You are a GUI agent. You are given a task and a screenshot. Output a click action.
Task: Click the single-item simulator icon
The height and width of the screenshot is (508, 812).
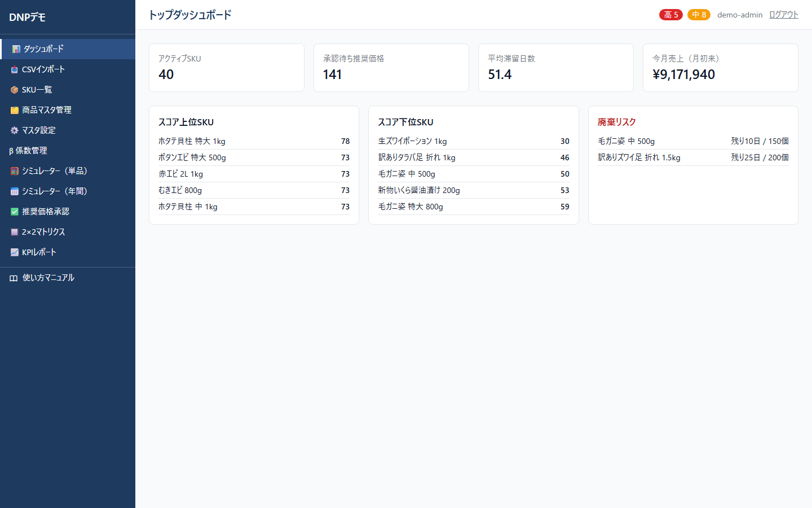pos(15,171)
